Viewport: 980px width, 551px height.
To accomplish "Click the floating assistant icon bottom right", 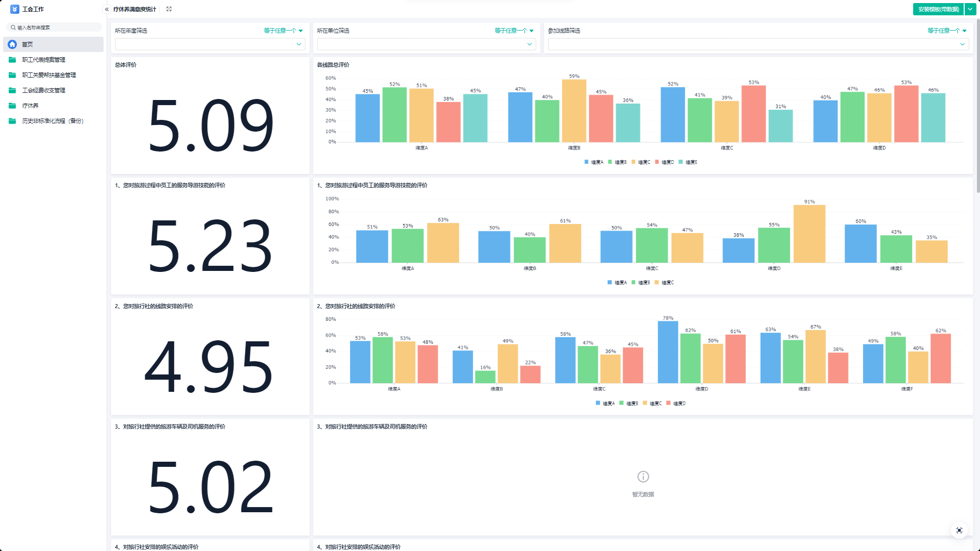I will 959,530.
